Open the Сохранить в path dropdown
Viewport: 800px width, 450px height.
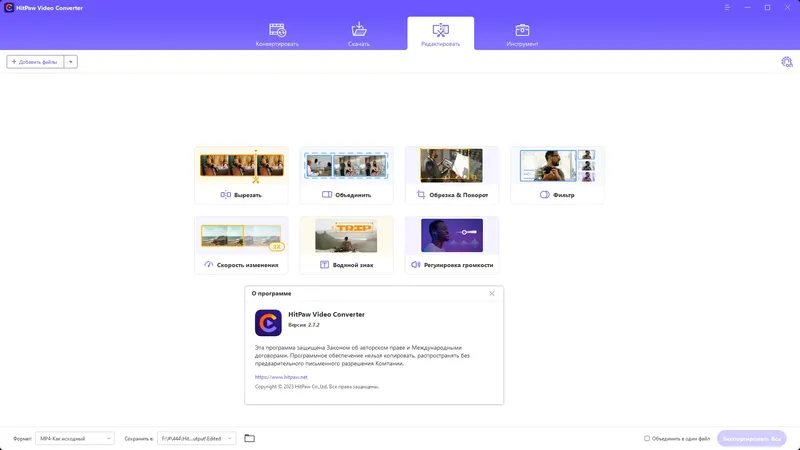[196, 438]
